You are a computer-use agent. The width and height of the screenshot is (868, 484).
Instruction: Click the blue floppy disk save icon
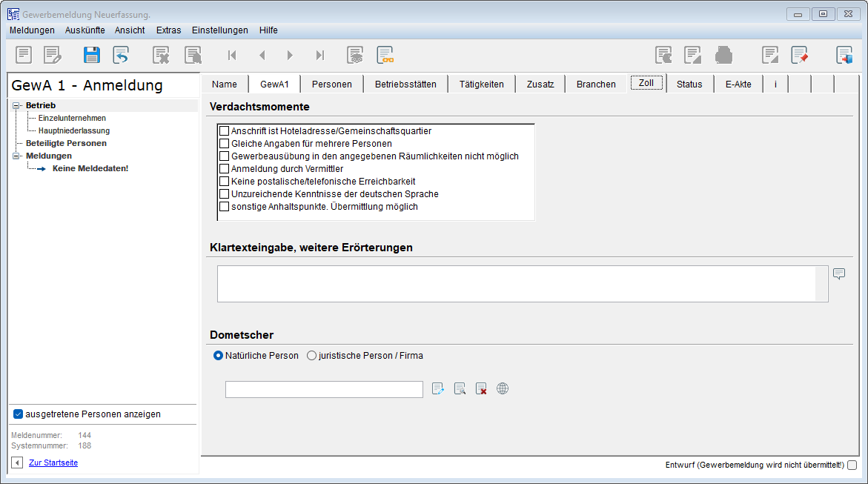coord(91,55)
